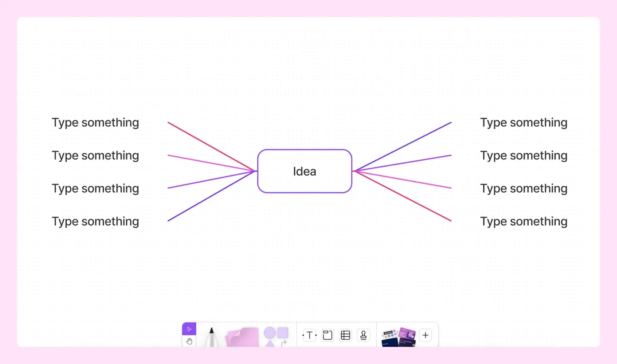617x364 pixels.
Task: Click second 'Type something' on right side
Action: (x=524, y=156)
